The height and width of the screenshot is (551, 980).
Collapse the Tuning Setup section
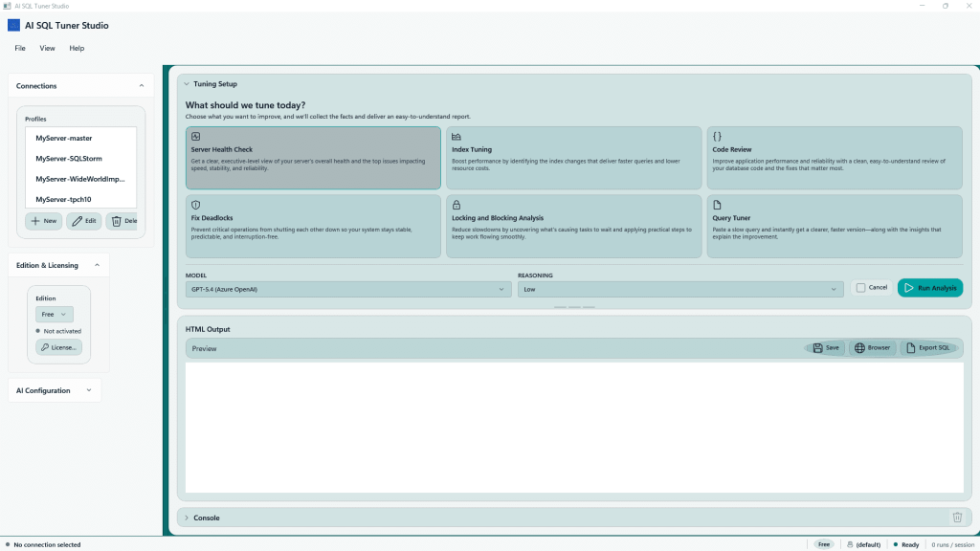(x=187, y=84)
